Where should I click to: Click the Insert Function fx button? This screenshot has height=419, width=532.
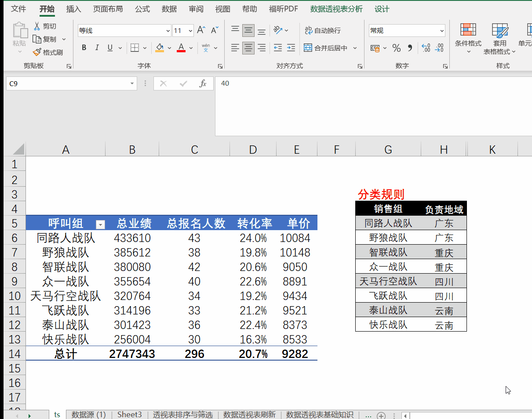[x=203, y=83]
